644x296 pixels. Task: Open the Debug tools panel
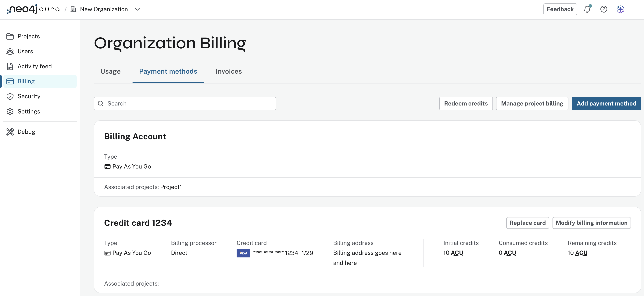point(26,131)
